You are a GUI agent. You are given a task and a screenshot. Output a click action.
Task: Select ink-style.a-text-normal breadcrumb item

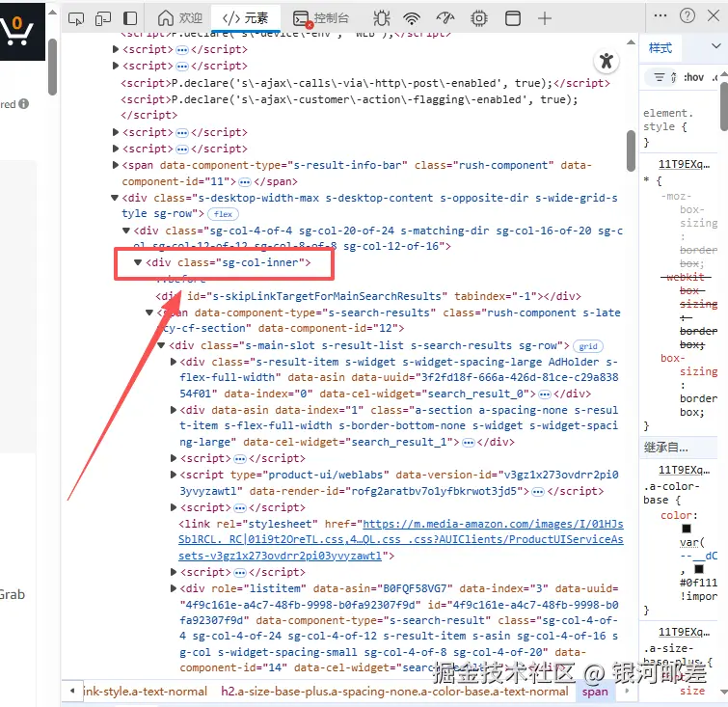click(145, 692)
